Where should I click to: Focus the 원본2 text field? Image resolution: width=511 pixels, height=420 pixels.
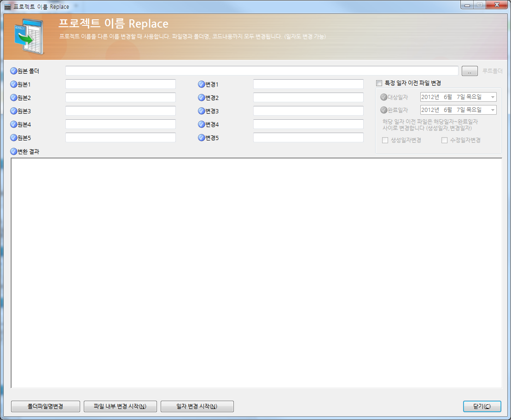(121, 97)
